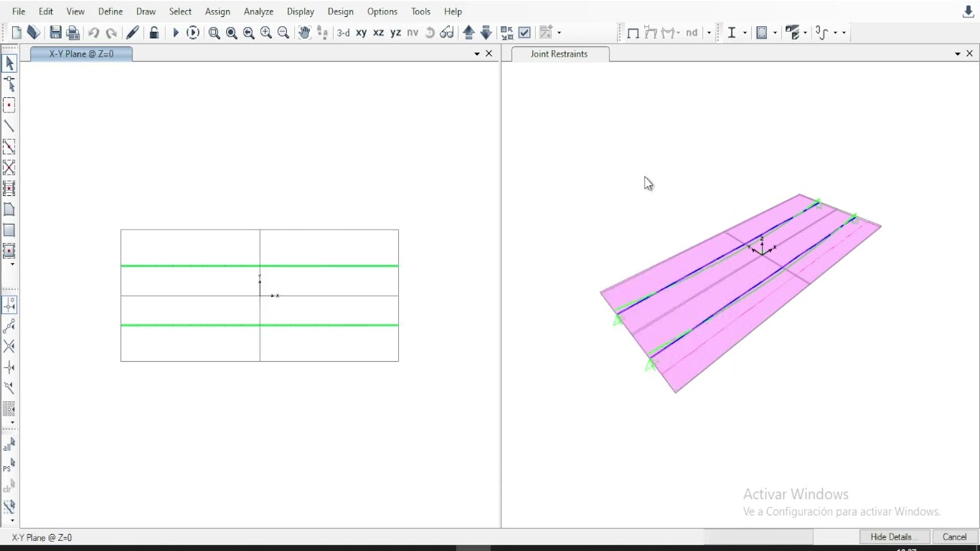Switch to yz plane view
This screenshot has width=980, height=551.
click(x=396, y=32)
